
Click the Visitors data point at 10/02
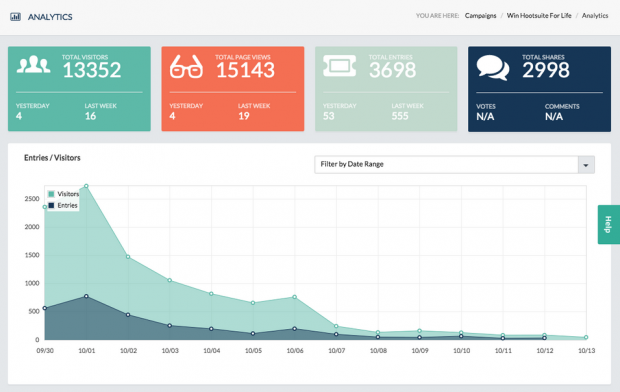[128, 257]
